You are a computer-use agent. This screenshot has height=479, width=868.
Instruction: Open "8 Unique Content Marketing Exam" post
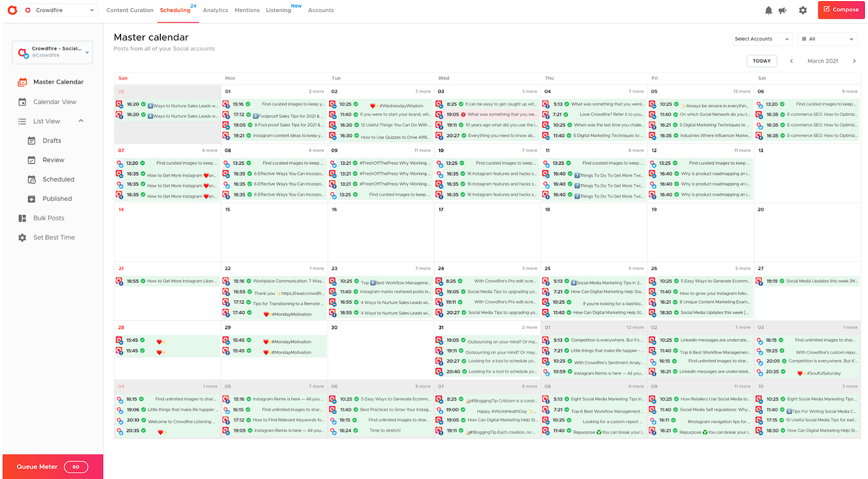coord(700,303)
